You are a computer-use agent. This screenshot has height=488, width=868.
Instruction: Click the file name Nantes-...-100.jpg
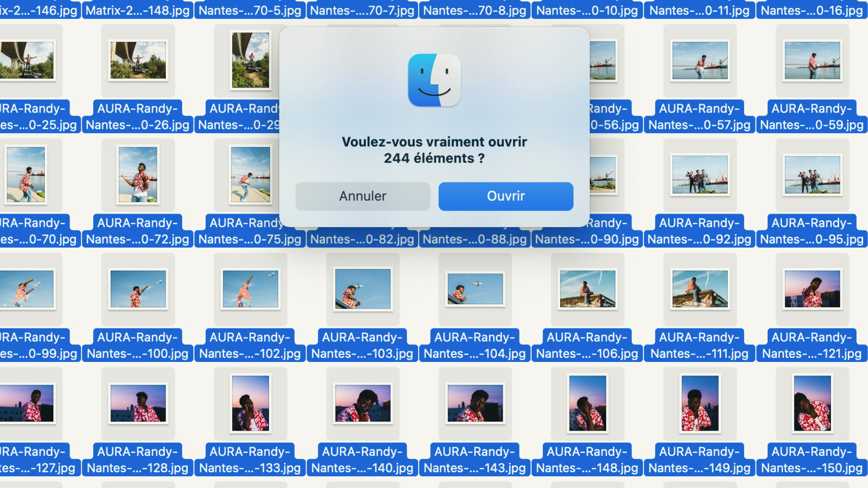(x=137, y=353)
